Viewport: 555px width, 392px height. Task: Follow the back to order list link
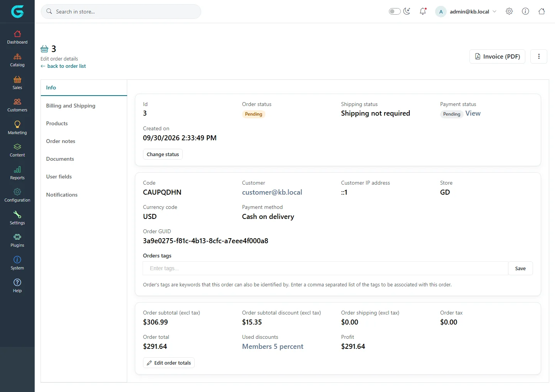coord(63,66)
